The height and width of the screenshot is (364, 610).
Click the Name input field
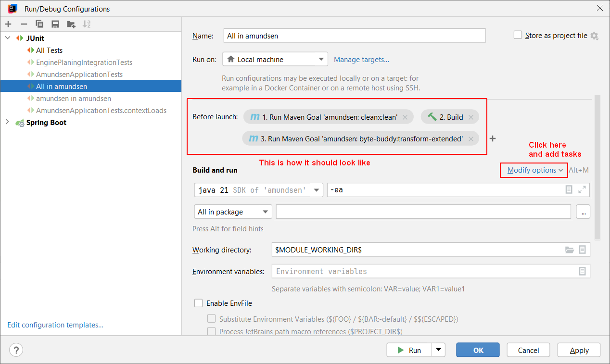(x=355, y=36)
